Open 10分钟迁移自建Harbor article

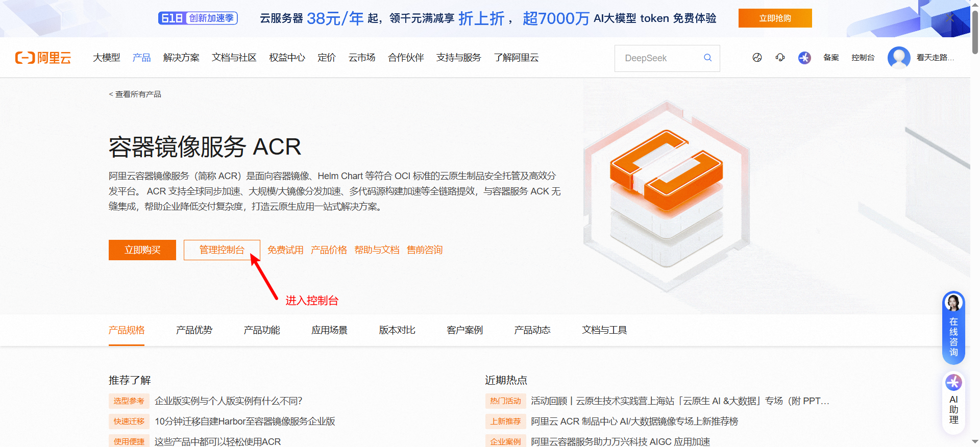click(245, 421)
